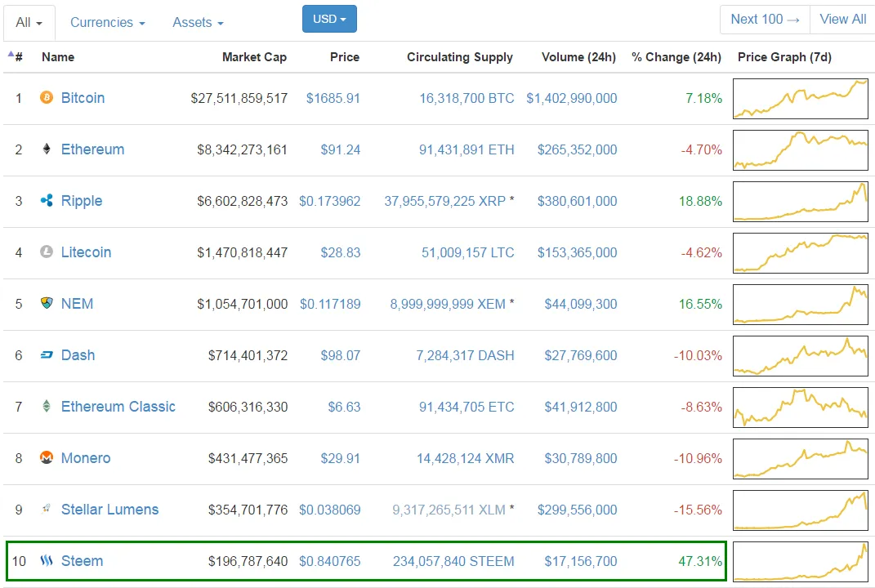
Task: Open the Stellar Lumens coin link
Action: [109, 510]
